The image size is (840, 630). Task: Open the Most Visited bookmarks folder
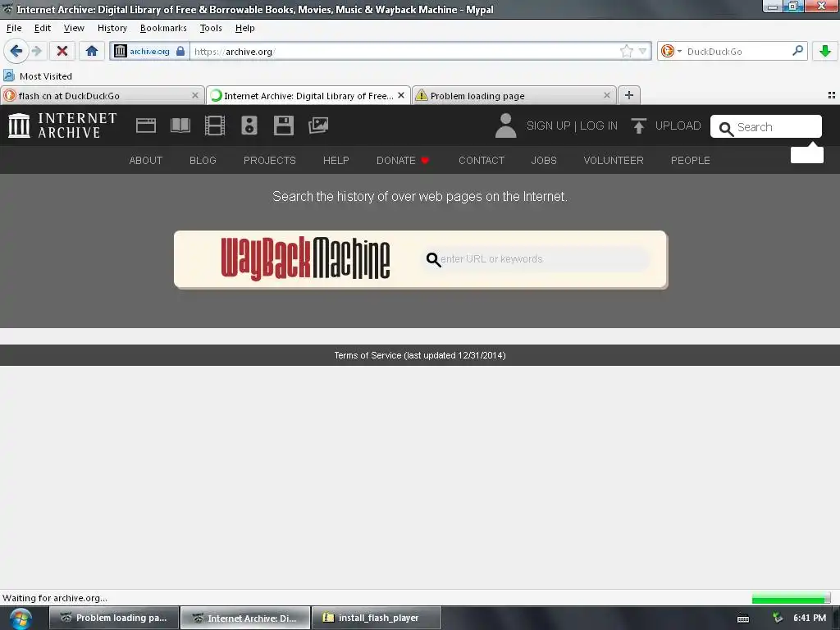pos(38,76)
